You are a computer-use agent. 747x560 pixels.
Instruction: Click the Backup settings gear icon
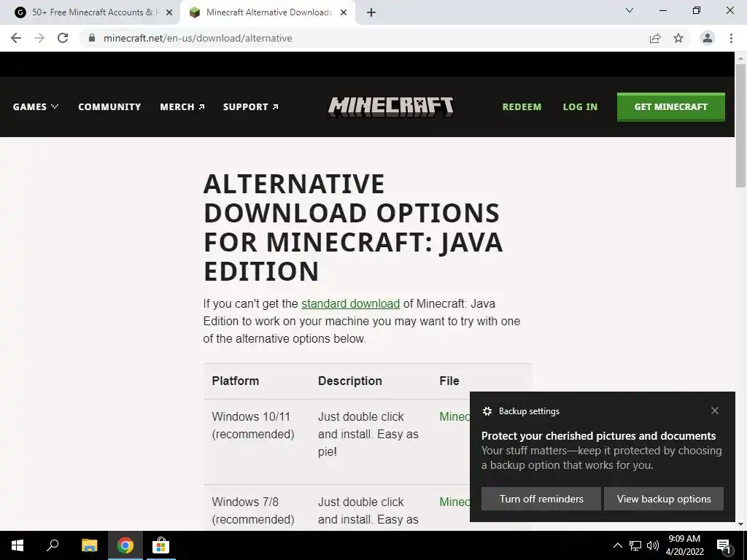pyautogui.click(x=487, y=411)
